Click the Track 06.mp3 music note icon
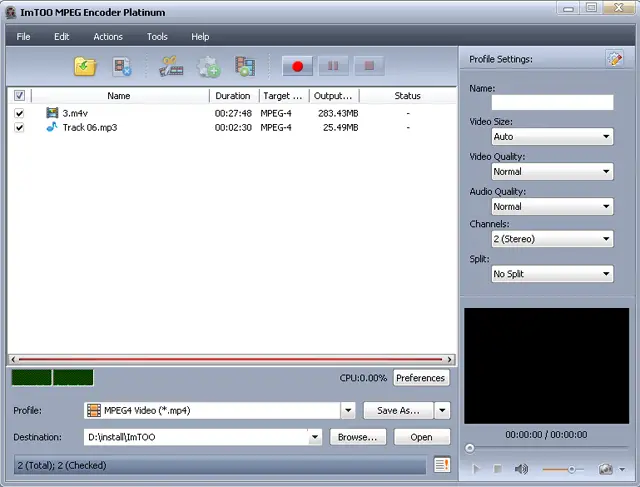This screenshot has height=487, width=640. [x=52, y=127]
